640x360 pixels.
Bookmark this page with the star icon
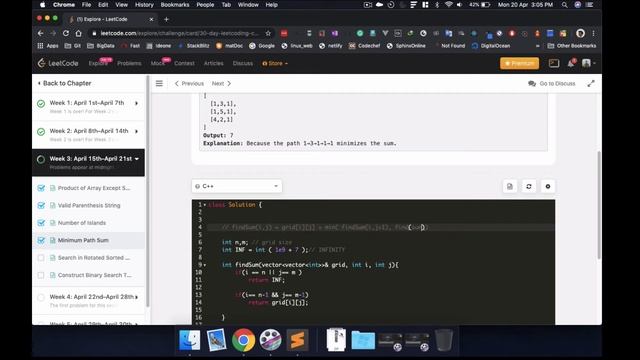268,33
